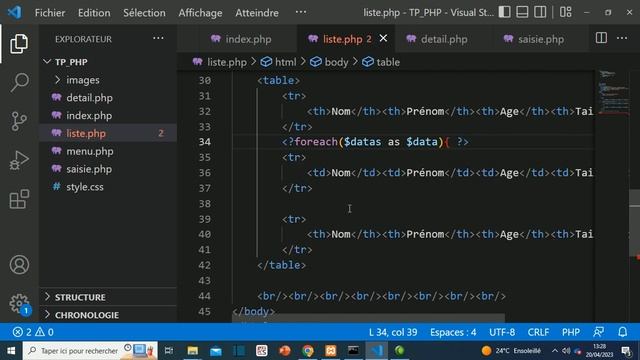This screenshot has height=360, width=640.
Task: Open XAMPP from taskbar
Action: 331,351
